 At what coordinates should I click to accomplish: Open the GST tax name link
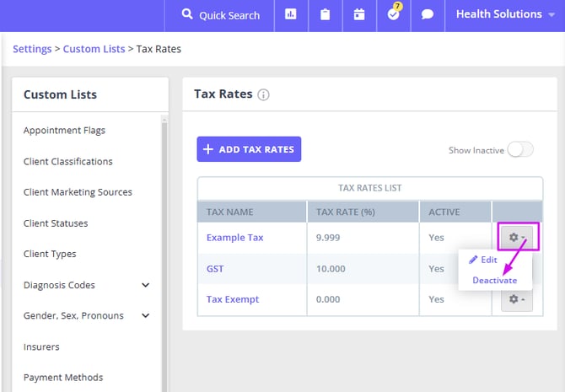coord(215,268)
